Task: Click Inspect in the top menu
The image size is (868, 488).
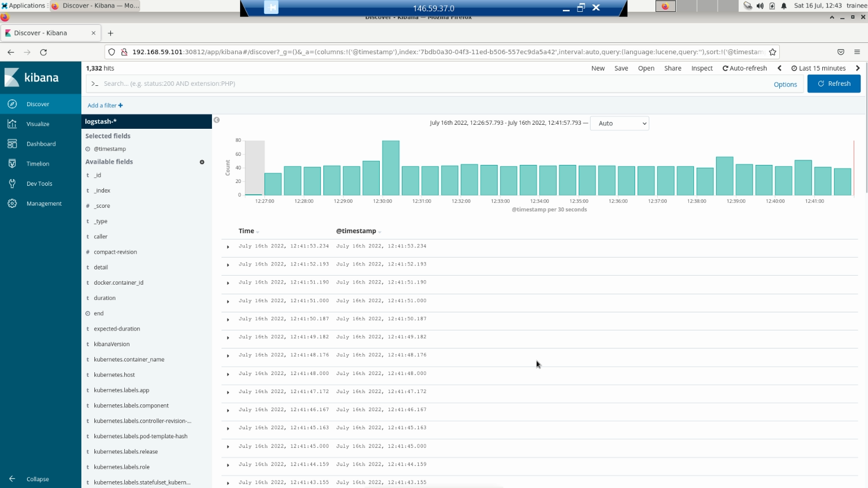Action: tap(702, 68)
